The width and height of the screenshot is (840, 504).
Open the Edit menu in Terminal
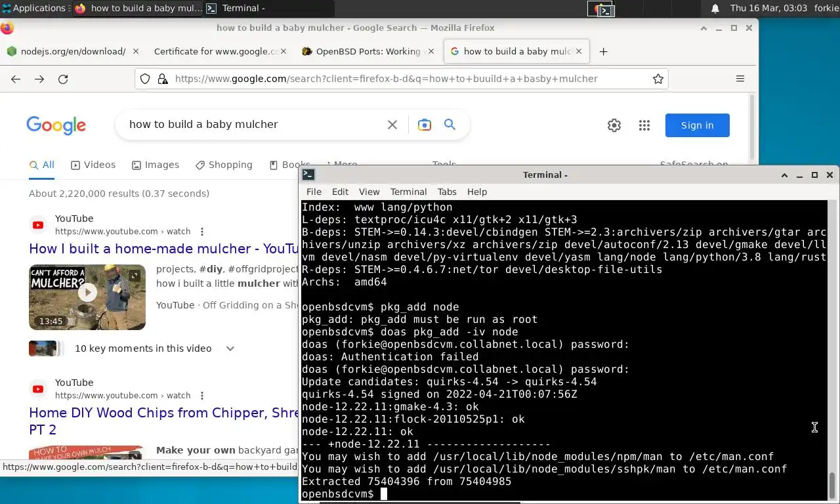click(340, 192)
